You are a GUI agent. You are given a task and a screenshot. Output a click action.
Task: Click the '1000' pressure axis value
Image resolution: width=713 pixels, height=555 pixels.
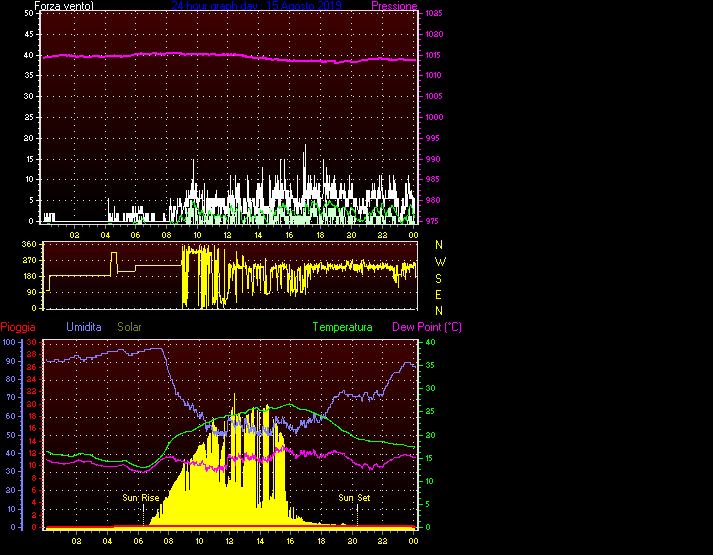point(434,117)
